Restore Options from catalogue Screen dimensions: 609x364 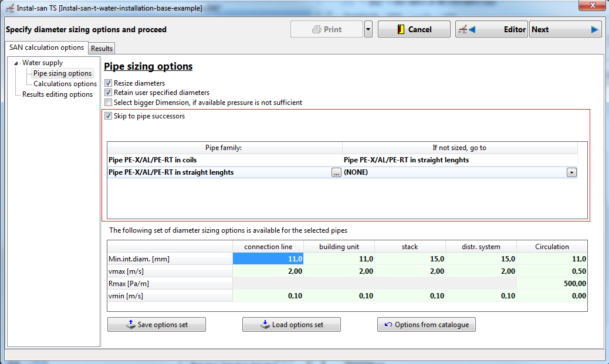pos(426,324)
